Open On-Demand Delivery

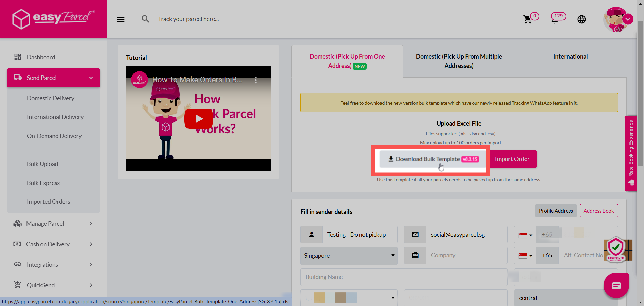tap(54, 136)
